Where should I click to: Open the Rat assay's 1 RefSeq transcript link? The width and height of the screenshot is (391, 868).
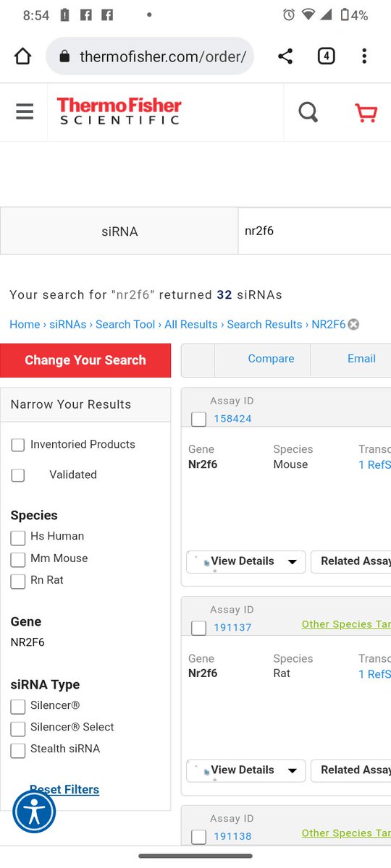coord(374,674)
